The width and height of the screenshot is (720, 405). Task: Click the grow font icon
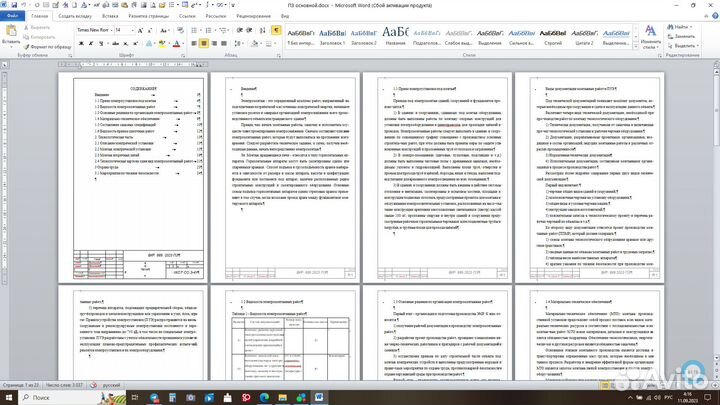141,30
